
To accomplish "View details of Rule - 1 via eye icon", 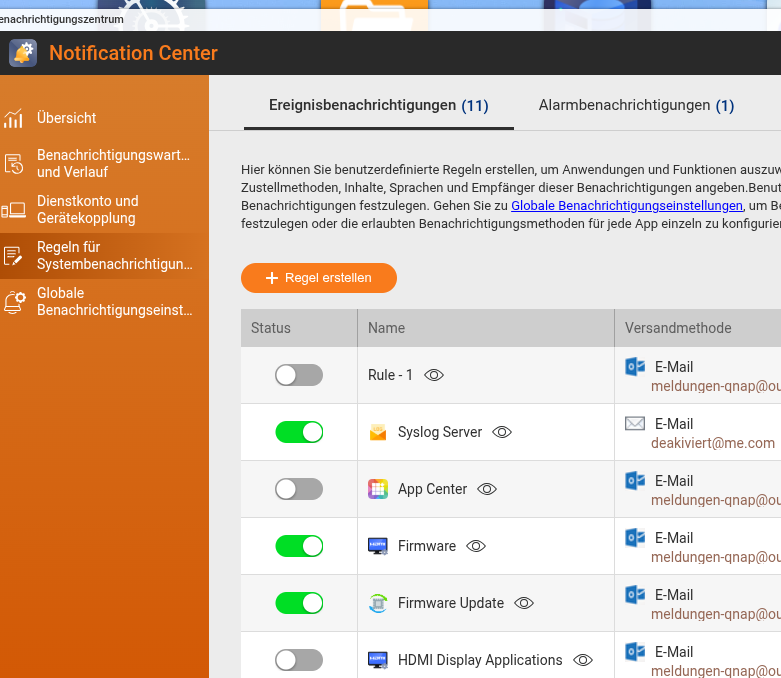I will (434, 375).
